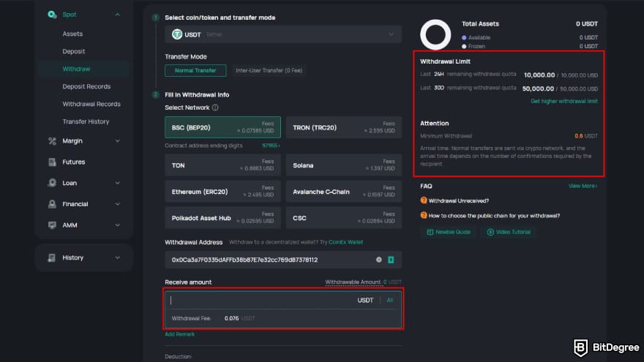This screenshot has height=362, width=644.
Task: Select the CSC network
Action: tap(344, 217)
